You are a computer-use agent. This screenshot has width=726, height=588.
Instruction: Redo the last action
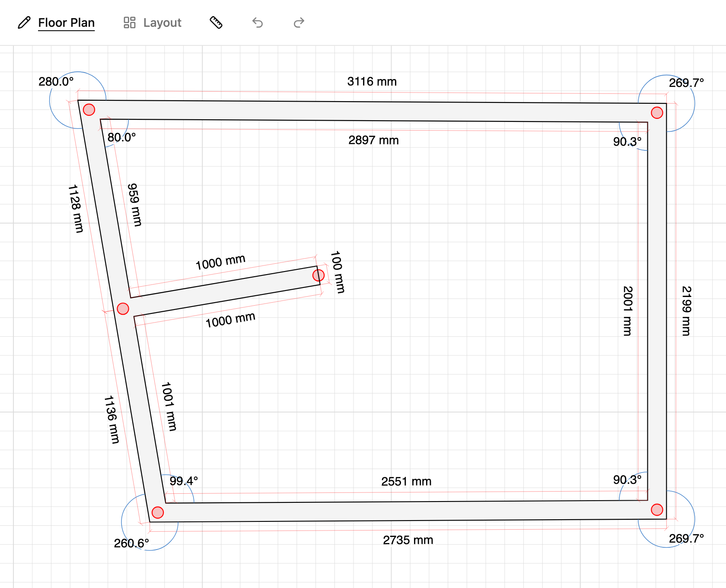coord(299,22)
